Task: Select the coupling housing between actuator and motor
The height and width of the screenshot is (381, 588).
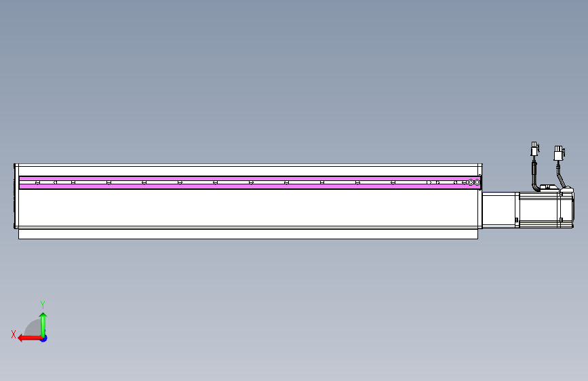Action: coord(498,209)
